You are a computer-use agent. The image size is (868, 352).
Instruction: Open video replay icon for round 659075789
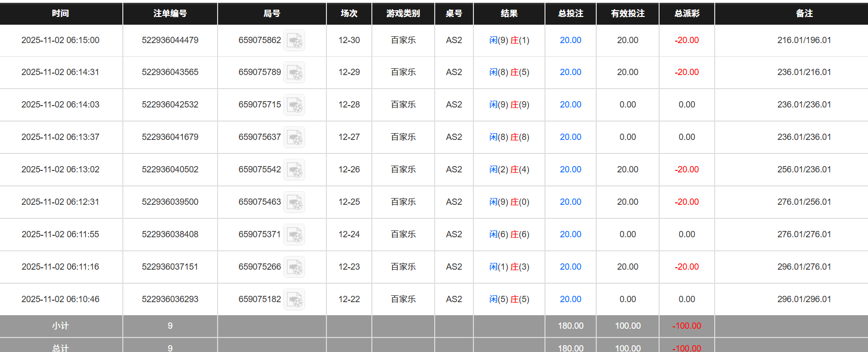pyautogui.click(x=294, y=73)
